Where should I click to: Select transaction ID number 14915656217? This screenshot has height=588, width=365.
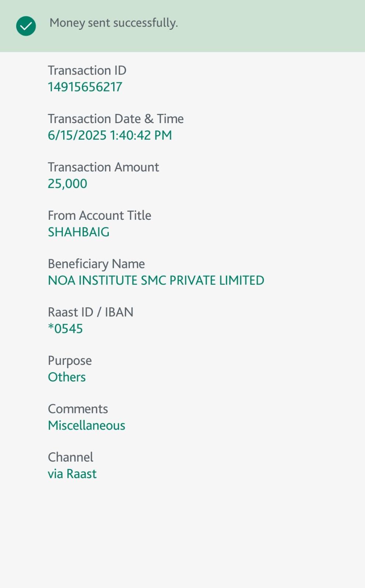tap(85, 87)
